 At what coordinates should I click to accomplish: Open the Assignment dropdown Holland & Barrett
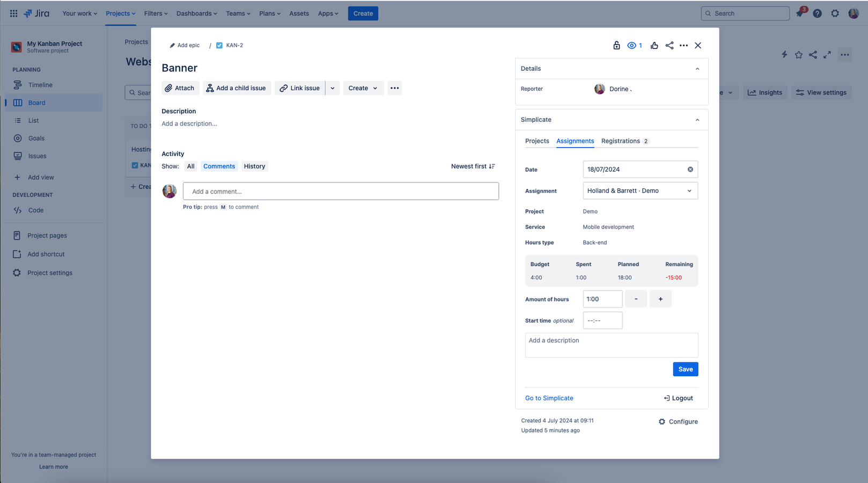click(640, 191)
